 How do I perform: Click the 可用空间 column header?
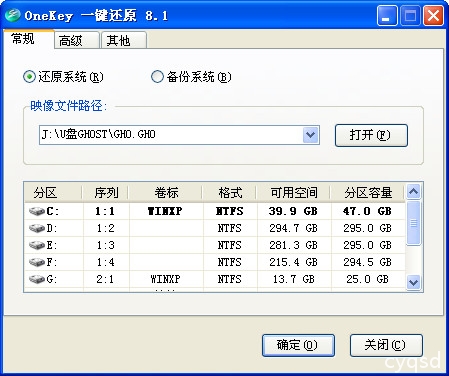point(294,193)
